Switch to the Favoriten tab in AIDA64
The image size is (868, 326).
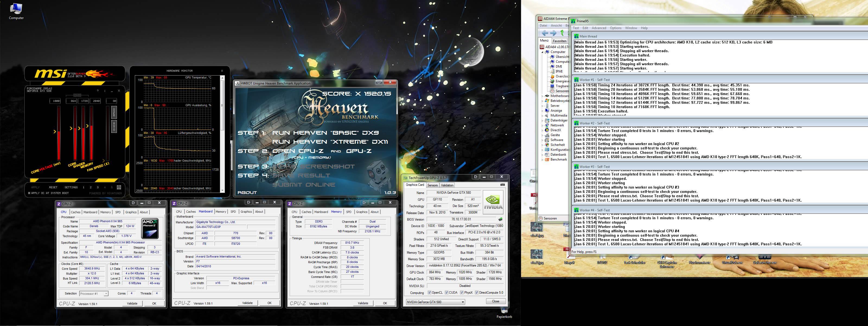[x=560, y=41]
